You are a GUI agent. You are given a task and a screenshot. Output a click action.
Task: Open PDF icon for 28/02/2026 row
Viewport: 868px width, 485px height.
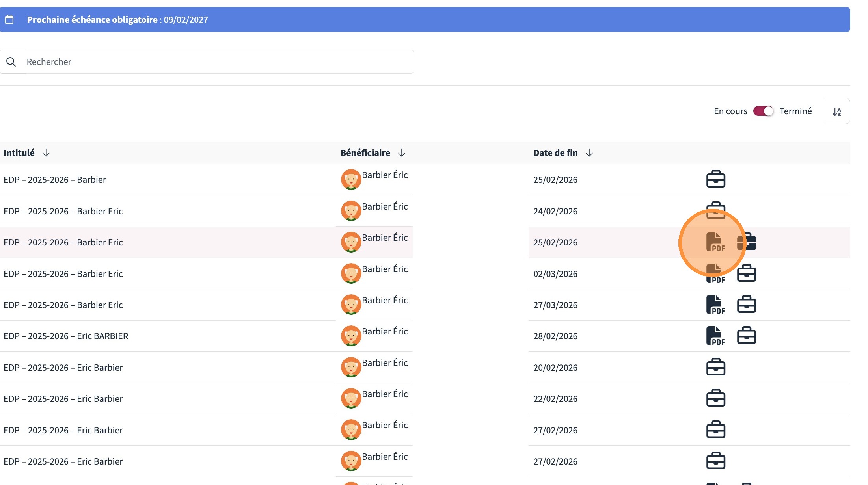coord(715,336)
